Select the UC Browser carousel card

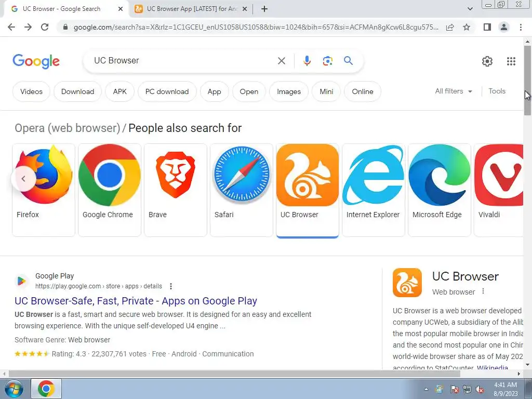(308, 190)
